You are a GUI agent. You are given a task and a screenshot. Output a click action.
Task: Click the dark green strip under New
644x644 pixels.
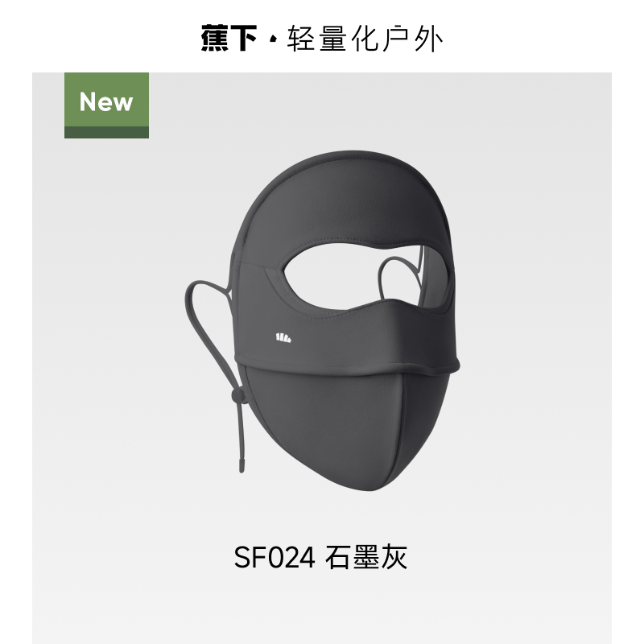106,132
